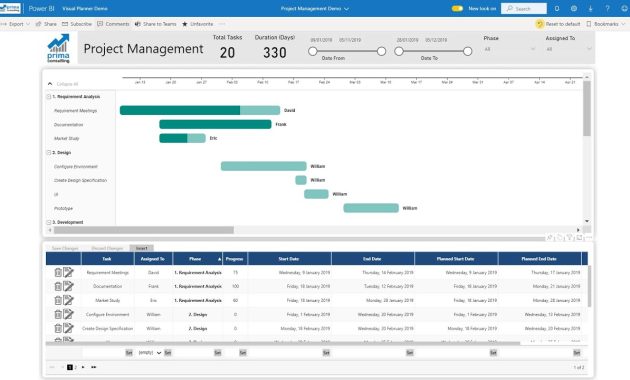630x380 pixels.
Task: Click the Insert tab above the table
Action: click(141, 248)
